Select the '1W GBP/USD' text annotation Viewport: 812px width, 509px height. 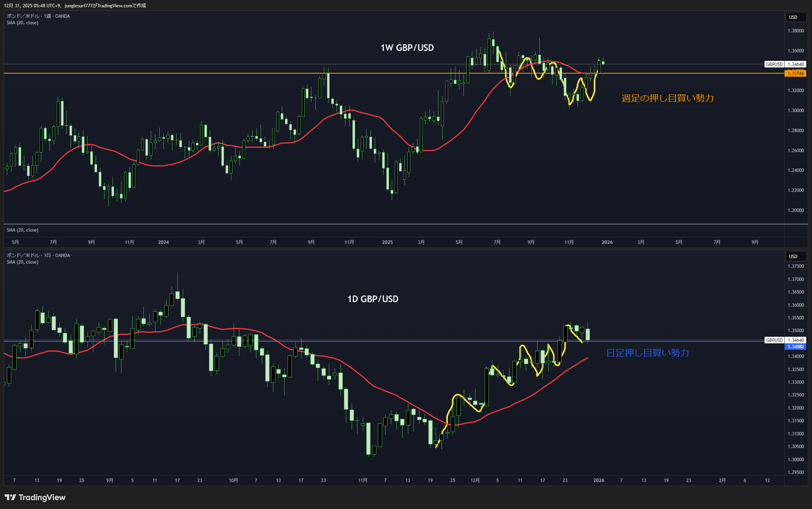(x=407, y=48)
